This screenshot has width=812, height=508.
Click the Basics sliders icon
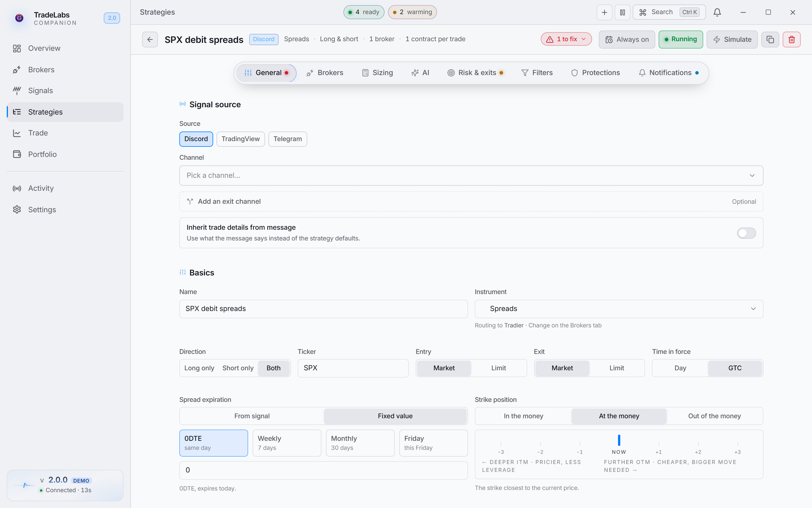(182, 272)
